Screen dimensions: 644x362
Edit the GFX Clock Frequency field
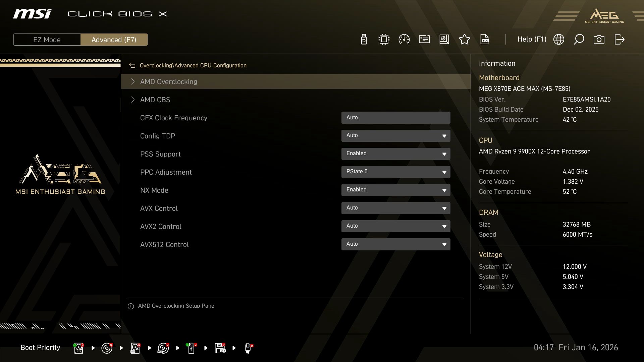[396, 118]
